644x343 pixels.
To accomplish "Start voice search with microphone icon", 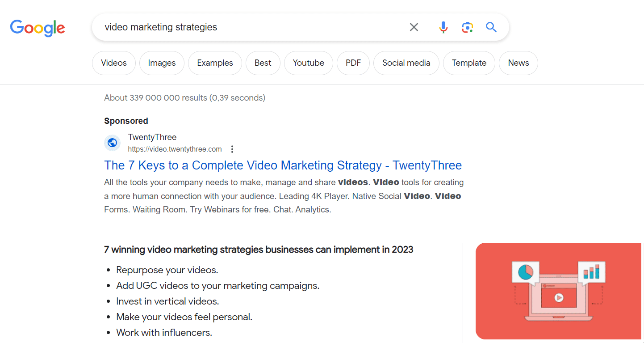I will point(443,27).
